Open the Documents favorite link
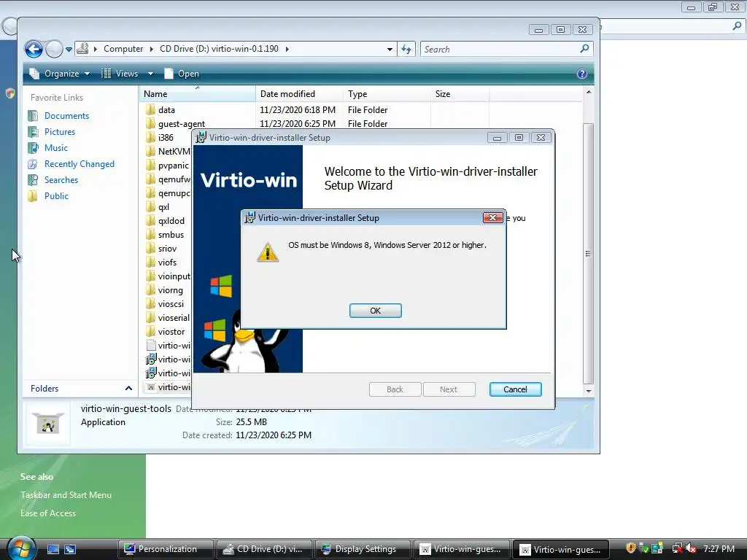The image size is (747, 560). click(66, 116)
